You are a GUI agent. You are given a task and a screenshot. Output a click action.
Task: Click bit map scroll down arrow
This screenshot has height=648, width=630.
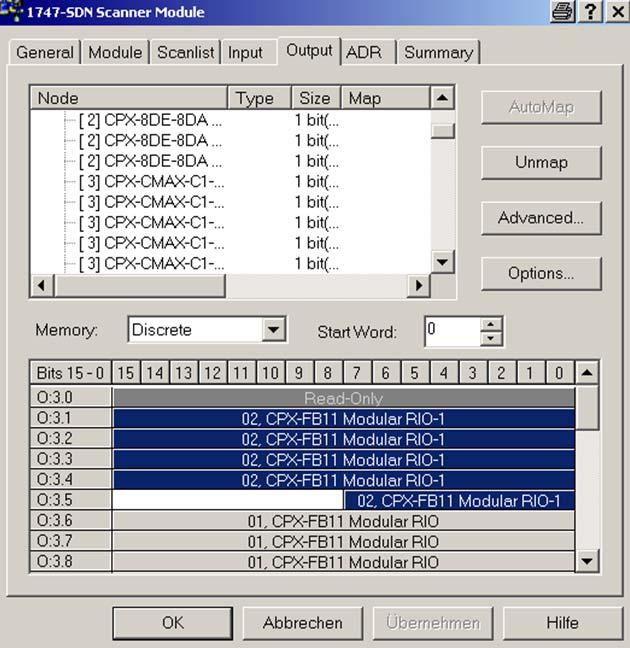click(587, 561)
